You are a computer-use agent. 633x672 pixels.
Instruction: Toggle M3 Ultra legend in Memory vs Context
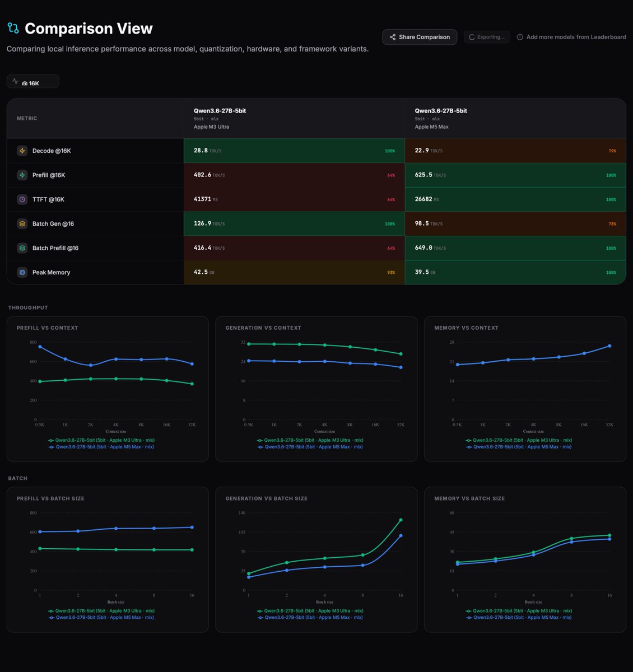point(519,440)
